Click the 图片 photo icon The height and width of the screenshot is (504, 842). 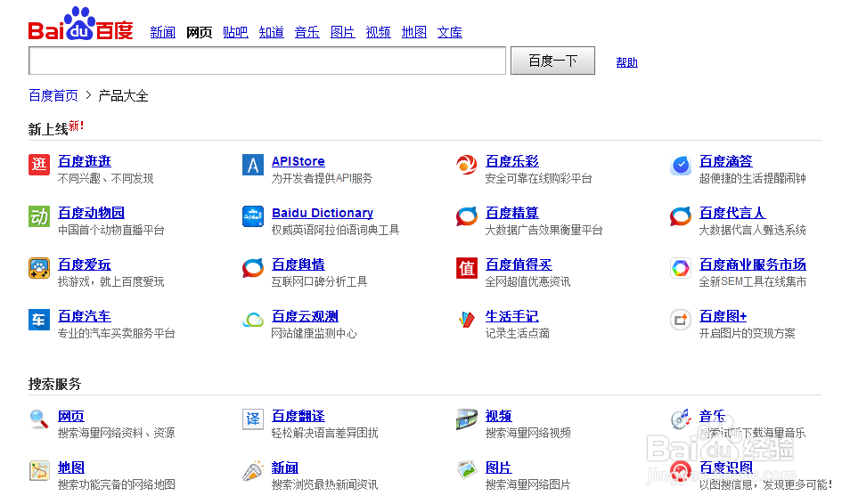click(466, 471)
